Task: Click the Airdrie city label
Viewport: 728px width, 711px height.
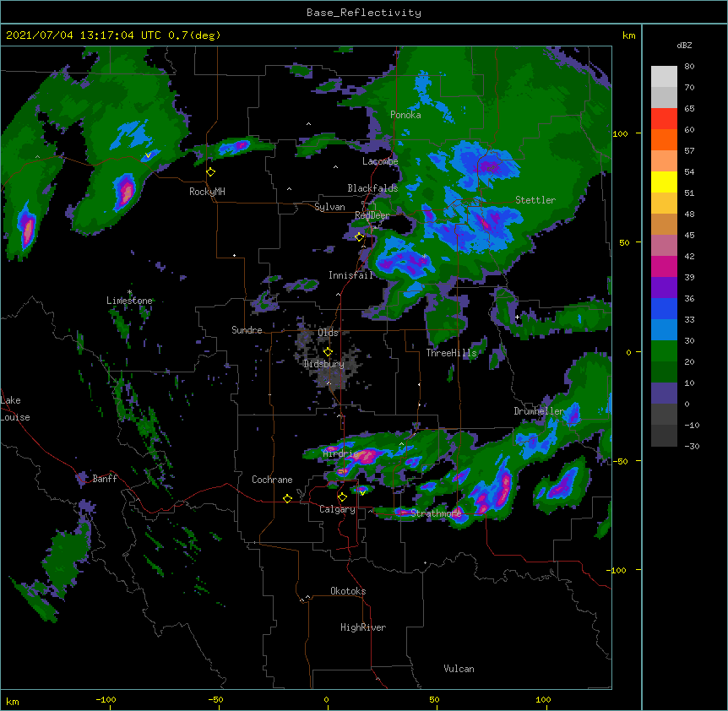Action: tap(340, 453)
